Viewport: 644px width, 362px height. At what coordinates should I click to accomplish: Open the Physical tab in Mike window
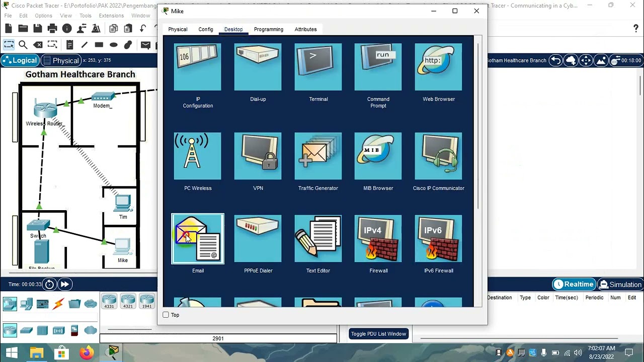[178, 29]
